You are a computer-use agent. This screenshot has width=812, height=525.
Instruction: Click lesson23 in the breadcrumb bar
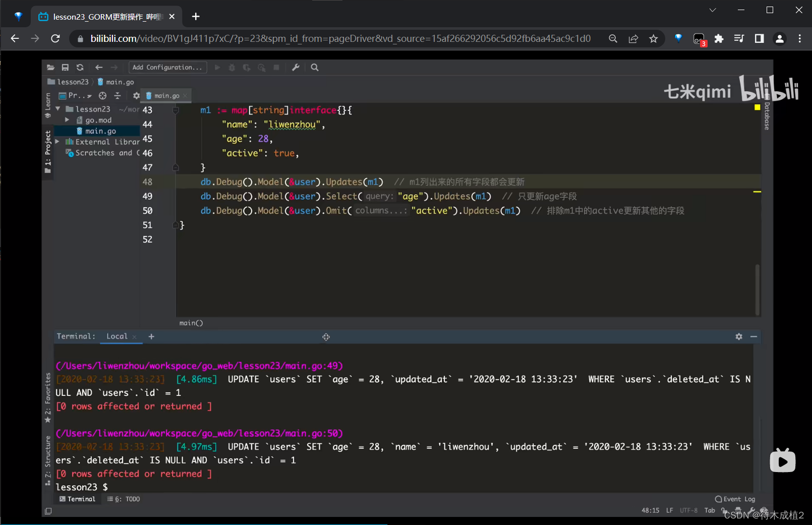point(68,82)
